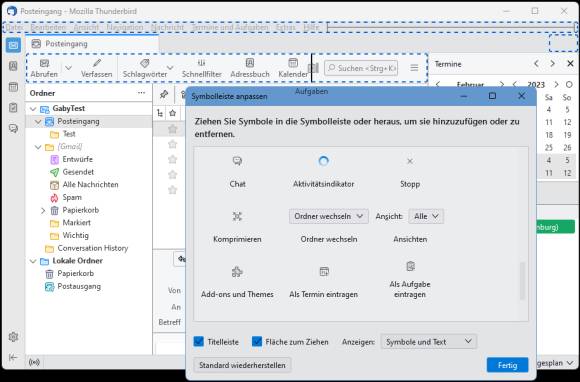Toggle the Schnellfilter toolbar button
The height and width of the screenshot is (382, 580).
[202, 68]
